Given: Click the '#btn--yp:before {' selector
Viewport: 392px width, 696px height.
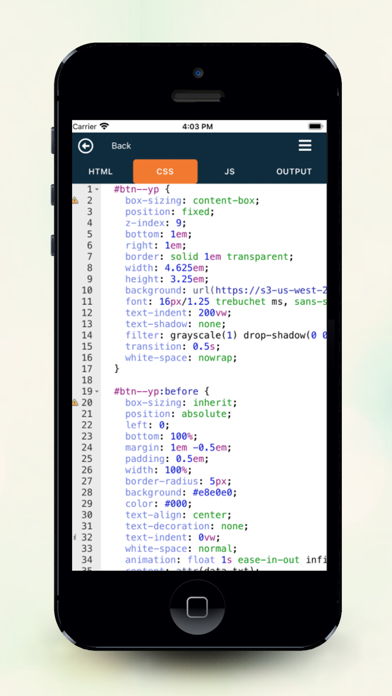Looking at the screenshot, I should click(162, 392).
